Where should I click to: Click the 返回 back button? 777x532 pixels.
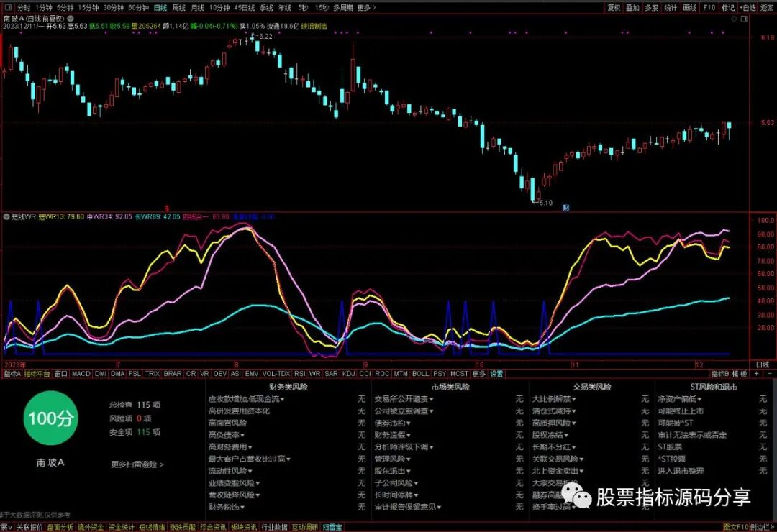pyautogui.click(x=767, y=8)
